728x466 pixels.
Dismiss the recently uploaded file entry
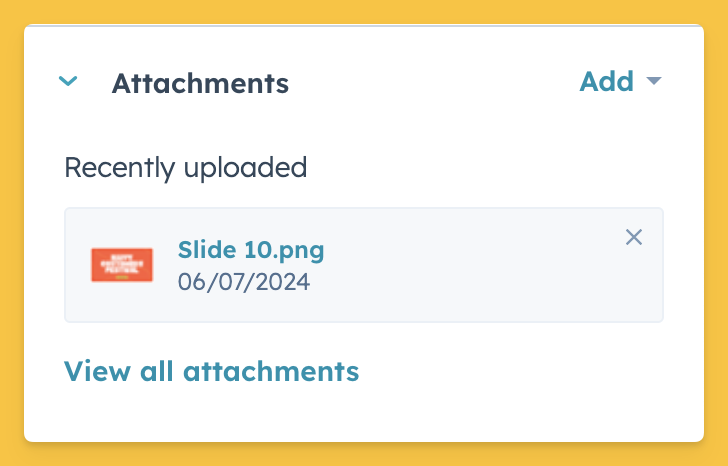(x=633, y=237)
